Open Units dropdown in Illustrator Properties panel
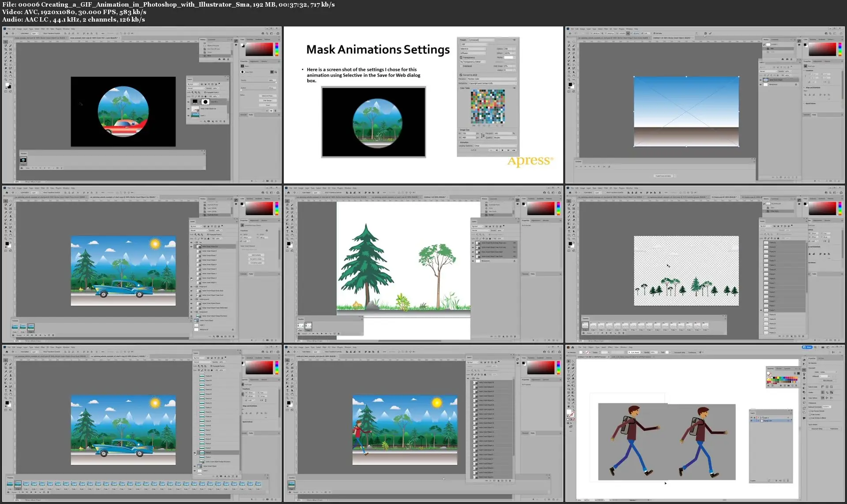 point(828,371)
